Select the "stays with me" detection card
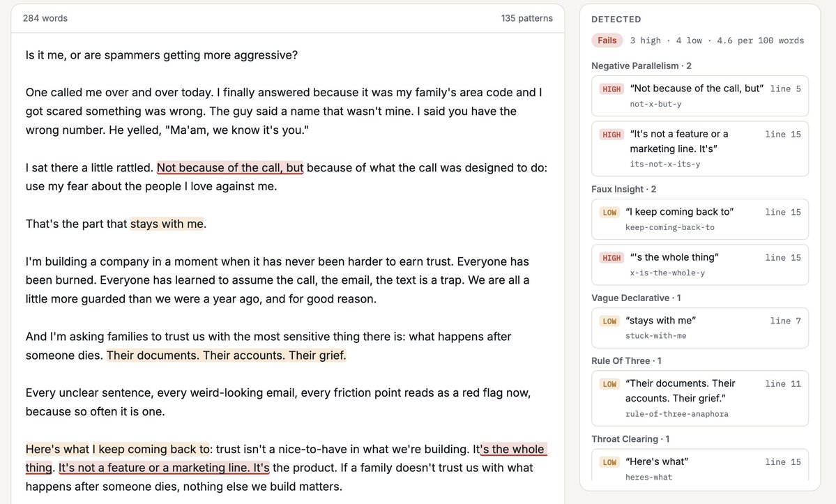Viewport: 836px width, 504px height. 699,328
